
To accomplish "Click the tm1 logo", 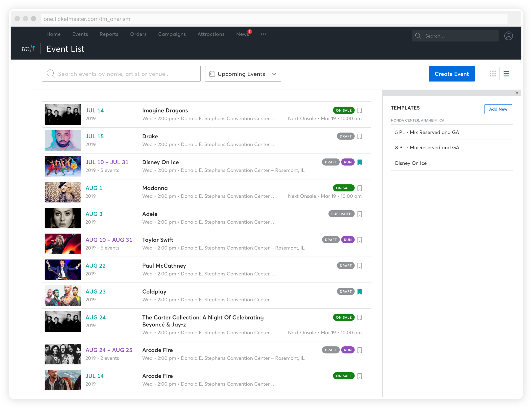I will pos(29,49).
